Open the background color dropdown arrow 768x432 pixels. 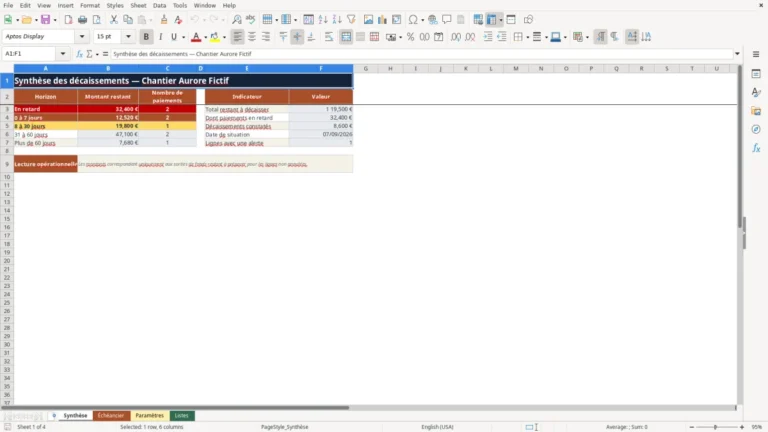224,37
